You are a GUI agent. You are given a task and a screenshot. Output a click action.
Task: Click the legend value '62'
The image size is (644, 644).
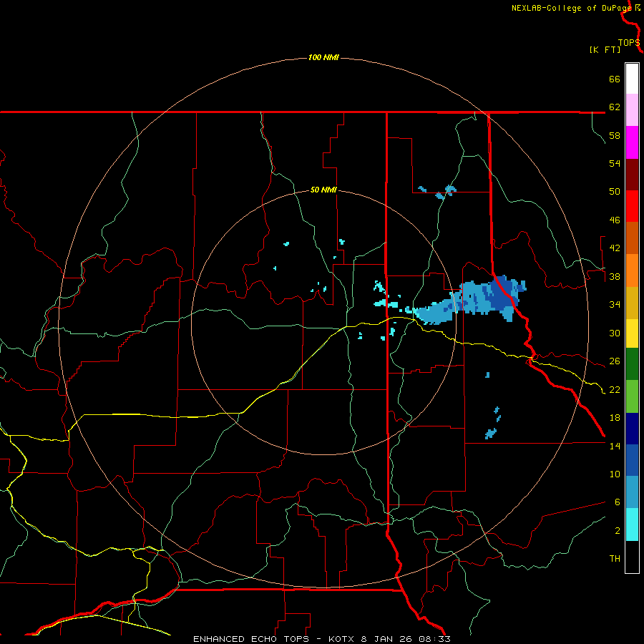pos(615,107)
